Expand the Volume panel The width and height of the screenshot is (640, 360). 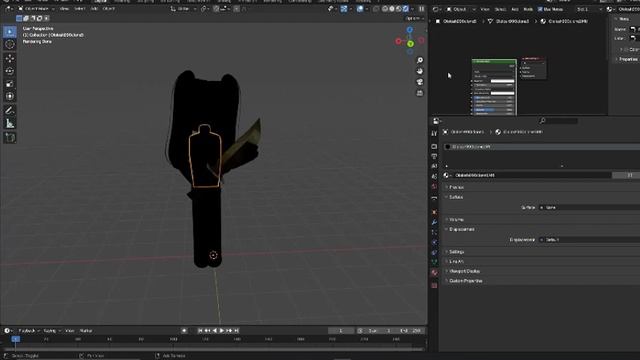456,220
